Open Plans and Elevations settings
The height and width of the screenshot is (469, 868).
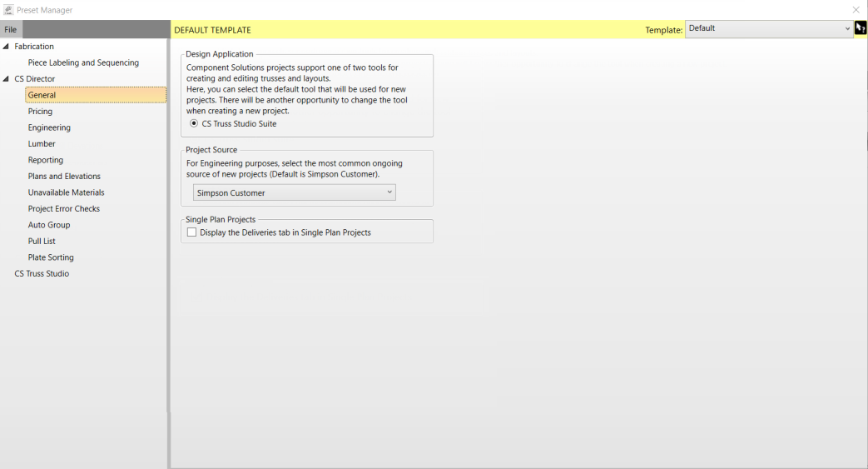tap(64, 177)
